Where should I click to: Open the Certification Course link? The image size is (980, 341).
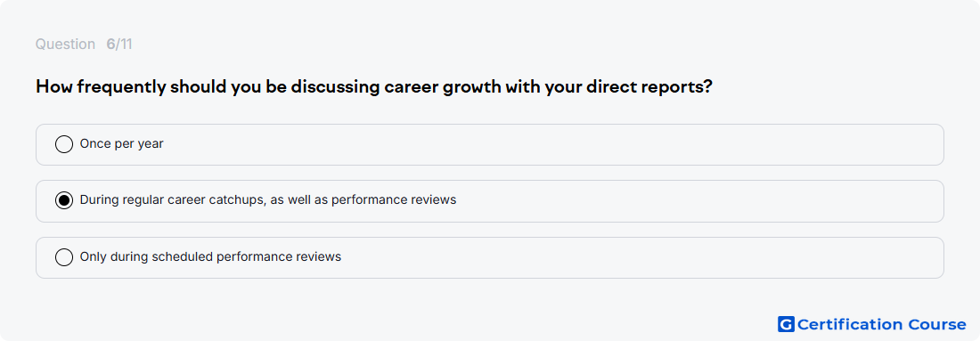click(x=872, y=324)
